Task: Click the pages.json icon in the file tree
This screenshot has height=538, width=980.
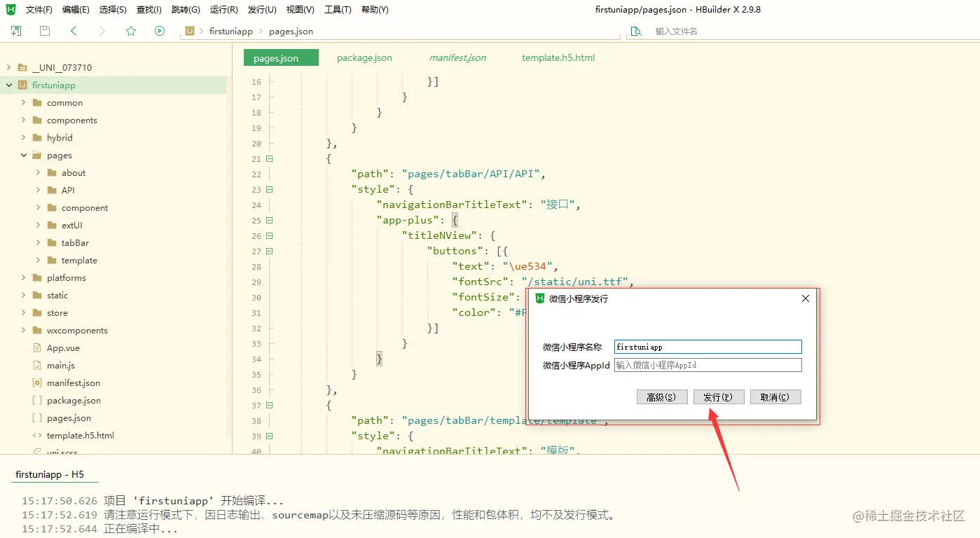Action: pyautogui.click(x=37, y=418)
